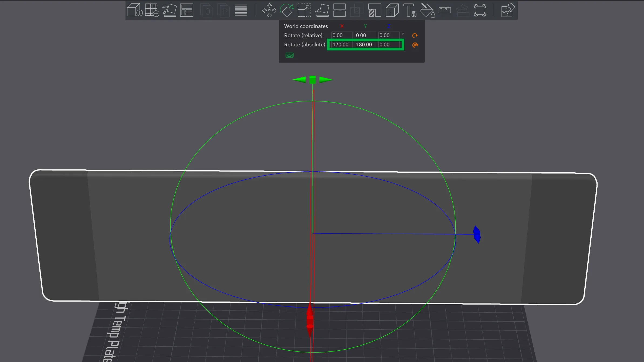
Task: Open the Variable layer height tool
Action: (x=241, y=10)
